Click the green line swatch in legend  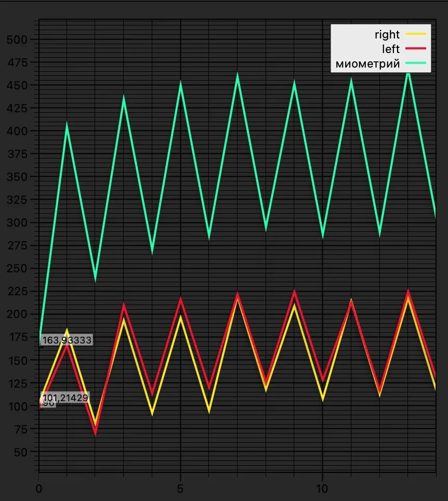416,63
